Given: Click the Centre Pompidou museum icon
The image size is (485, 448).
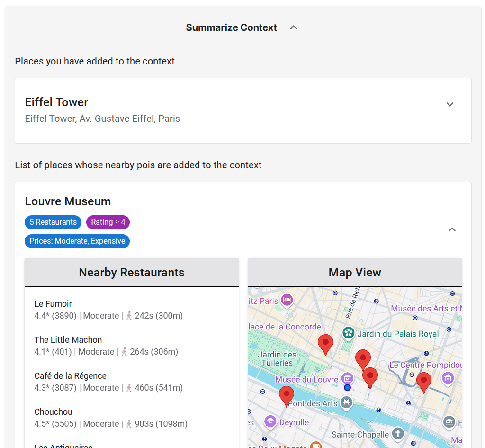Looking at the screenshot, I should click(448, 378).
